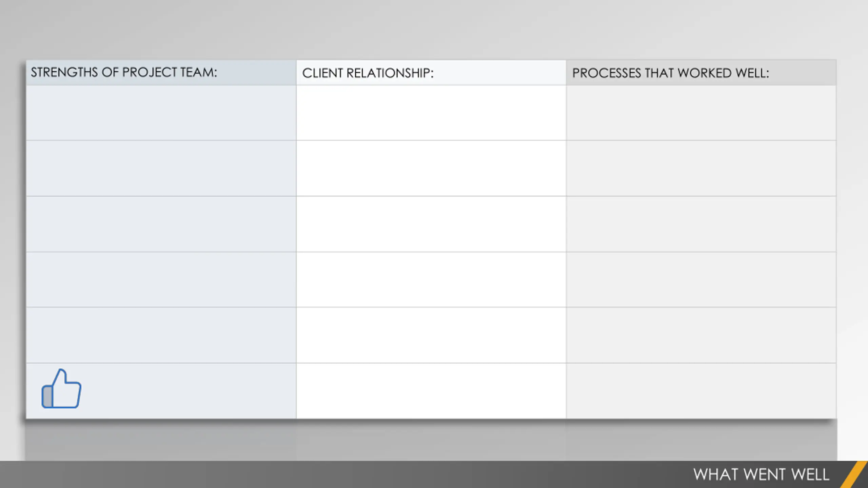Screen dimensions: 868x488
Task: Click the What Went Well title text
Action: [x=761, y=474]
